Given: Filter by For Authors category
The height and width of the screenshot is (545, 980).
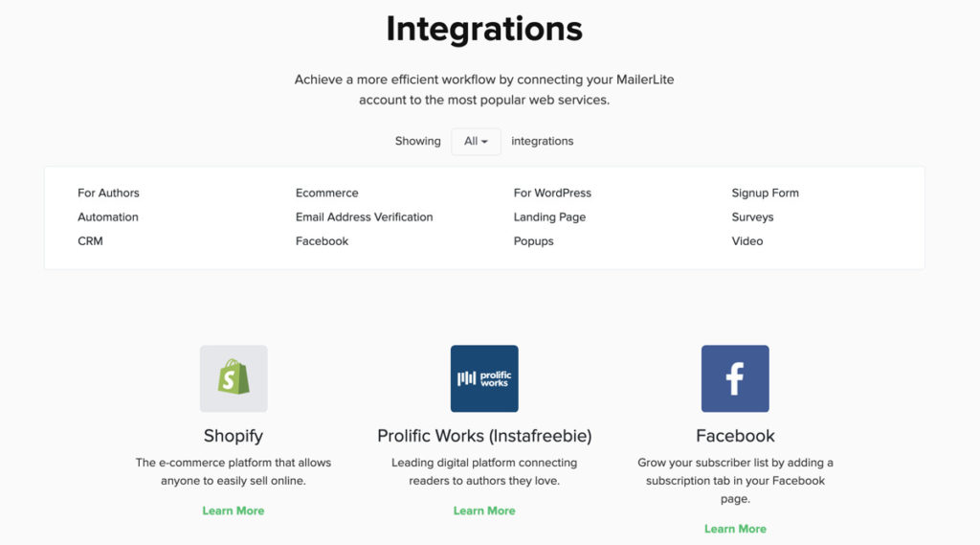Looking at the screenshot, I should click(108, 193).
